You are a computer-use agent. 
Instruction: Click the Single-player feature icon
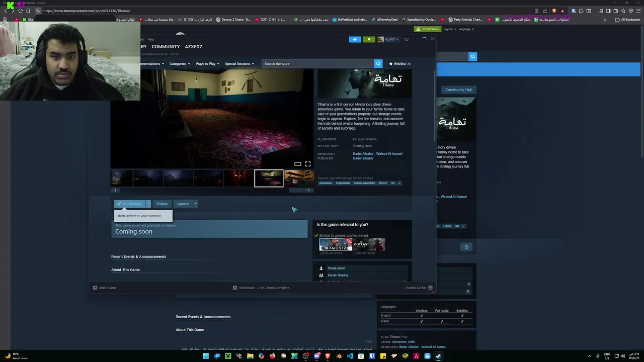[321, 268]
